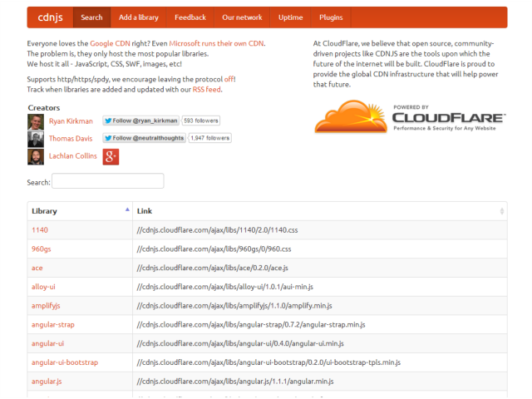Screen dimensions: 532x399
Task: Open the Plugins page
Action: click(331, 17)
